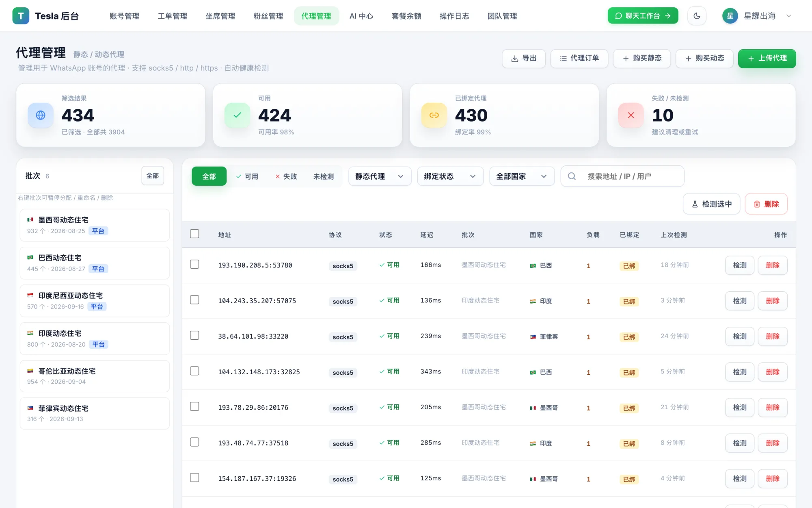Click 检测 for 154.187.167.37:19326
This screenshot has height=508, width=812.
point(740,478)
